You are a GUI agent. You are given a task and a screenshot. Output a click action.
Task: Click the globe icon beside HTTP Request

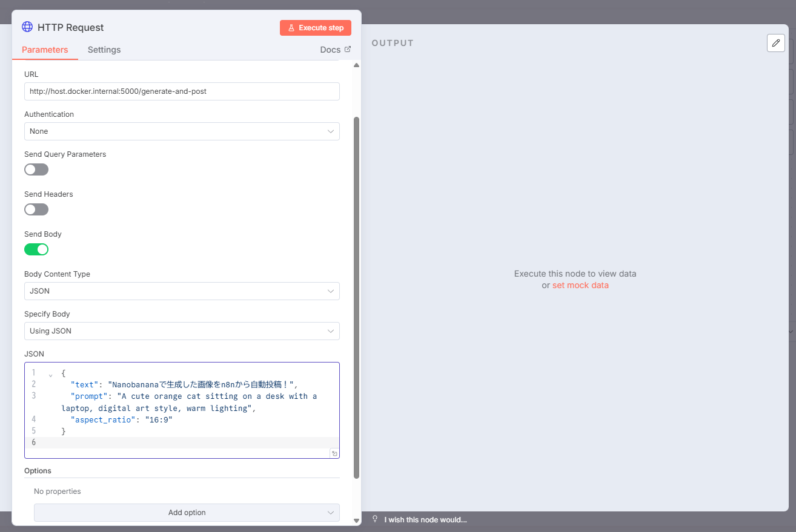(27, 27)
